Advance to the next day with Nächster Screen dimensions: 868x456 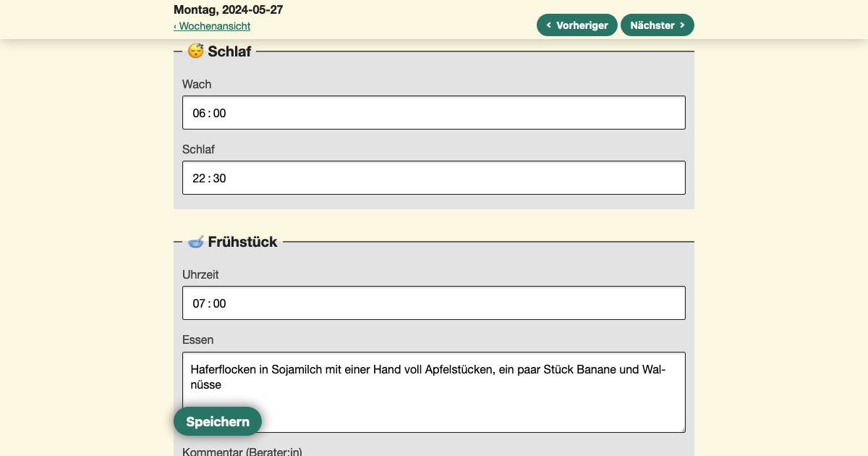coord(657,25)
